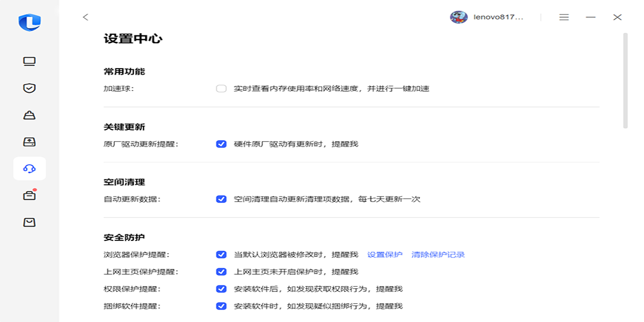
Task: Open the lenovo817 account name
Action: click(498, 17)
